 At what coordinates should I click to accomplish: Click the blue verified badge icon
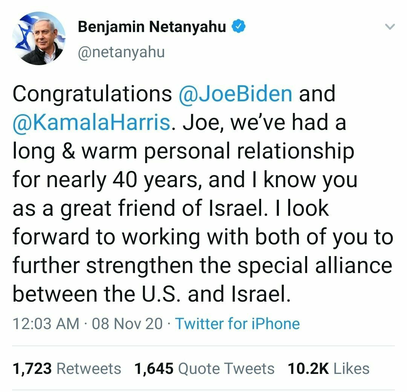[x=239, y=26]
